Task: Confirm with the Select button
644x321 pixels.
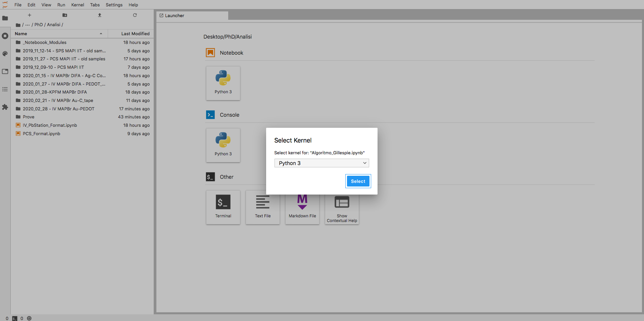Action: (358, 181)
